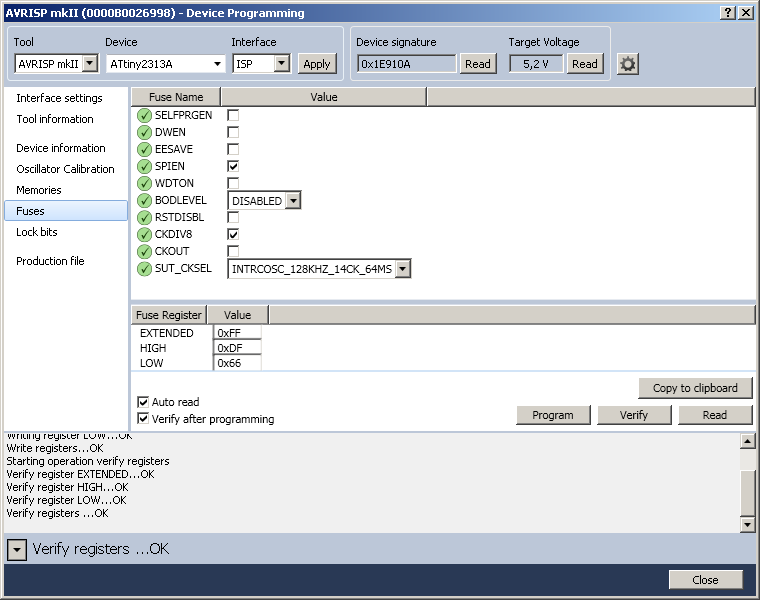Click the Target Voltage field 5,2 V
Image resolution: width=760 pixels, height=600 pixels.
pos(536,63)
